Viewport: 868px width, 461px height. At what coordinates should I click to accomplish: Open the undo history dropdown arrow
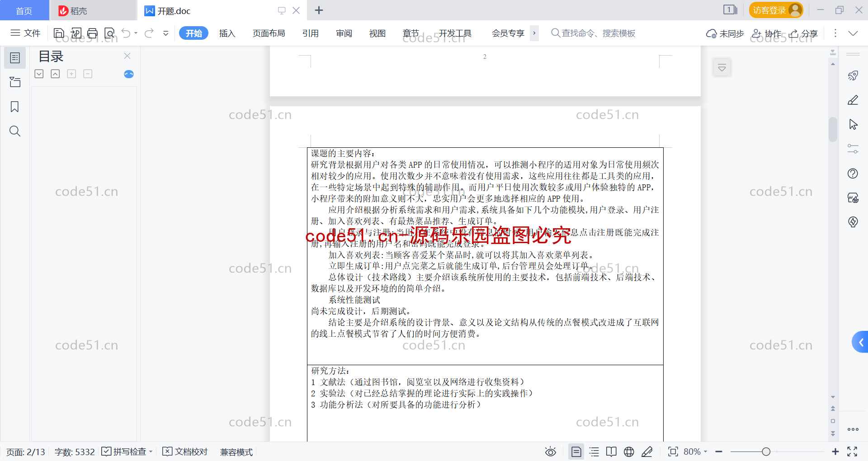136,33
